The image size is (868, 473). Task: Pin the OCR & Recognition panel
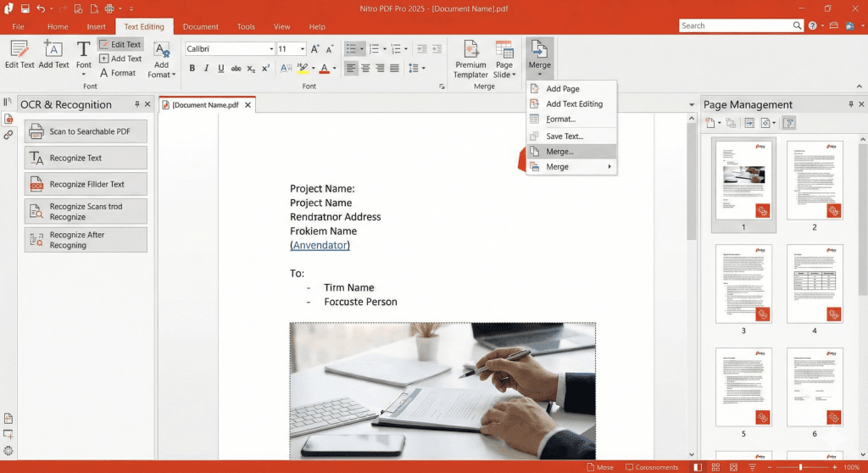[x=136, y=104]
